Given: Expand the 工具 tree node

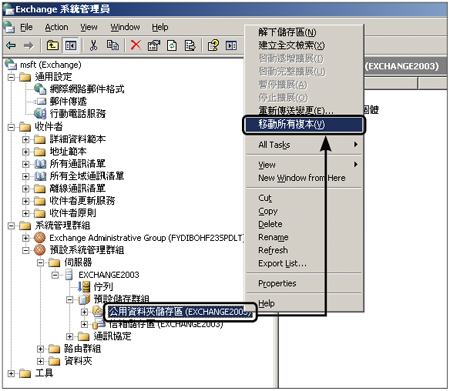Looking at the screenshot, I should click(11, 373).
